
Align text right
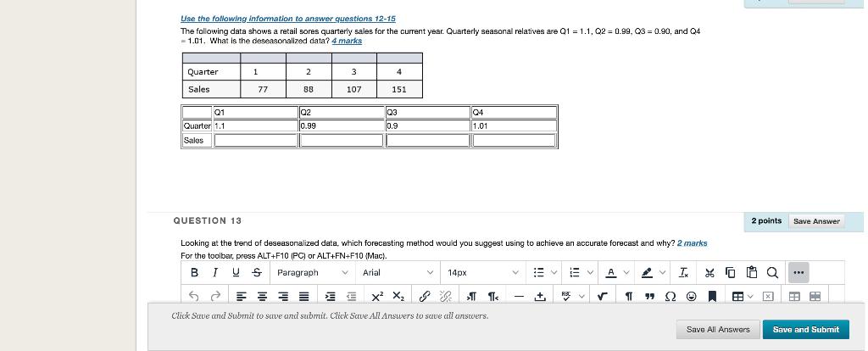(283, 296)
